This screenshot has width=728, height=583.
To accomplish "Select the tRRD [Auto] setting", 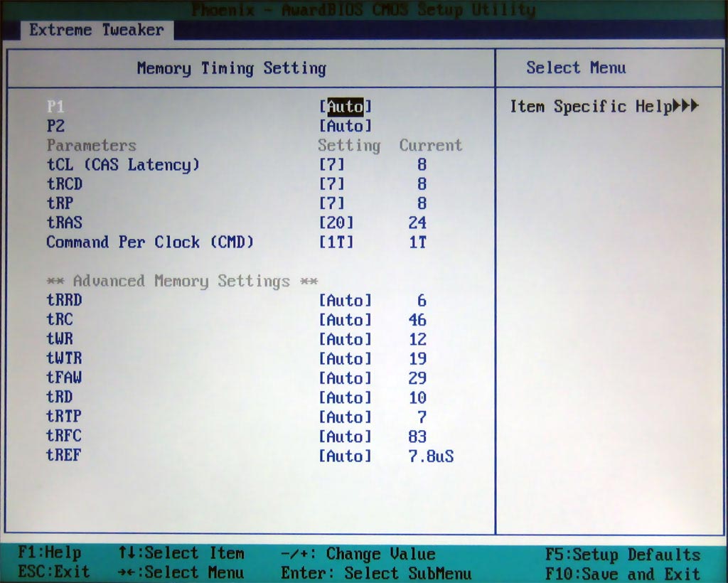I will tap(345, 301).
